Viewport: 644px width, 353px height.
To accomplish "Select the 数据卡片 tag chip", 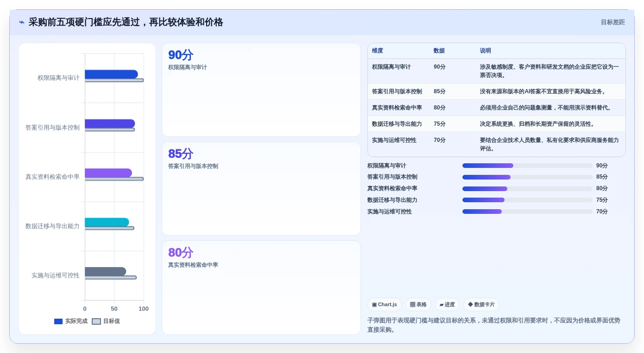I will tap(481, 304).
